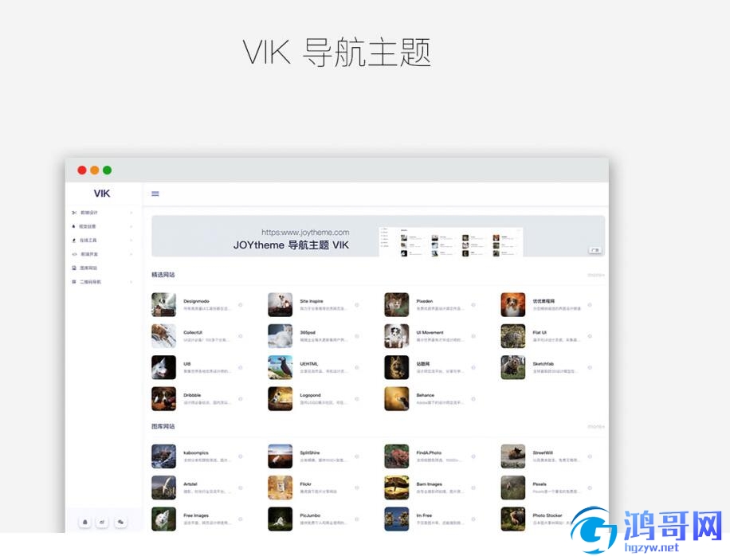Toggle the hamburger sidebar menu icon
730x560 pixels.
155,194
